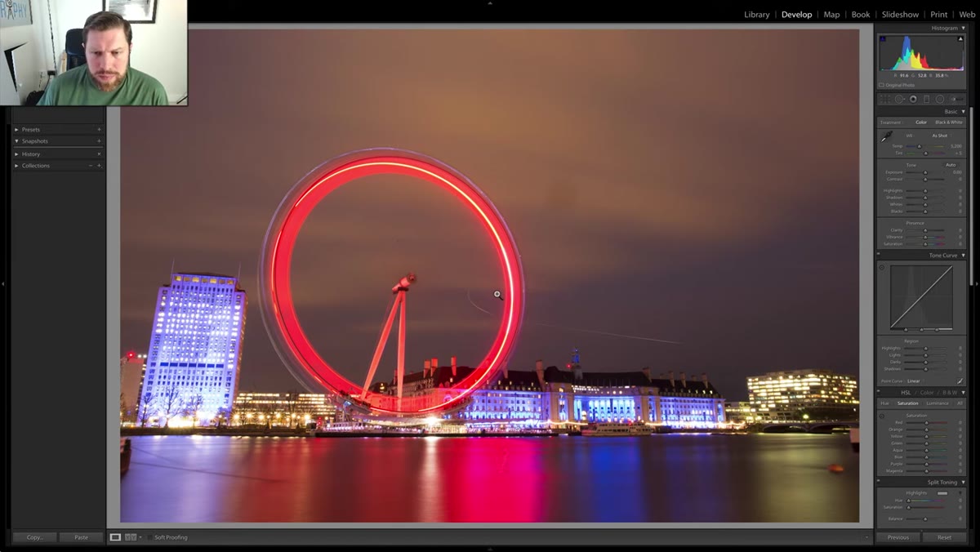Click the Auto tone button
Screen dimensions: 980x552
click(x=951, y=165)
